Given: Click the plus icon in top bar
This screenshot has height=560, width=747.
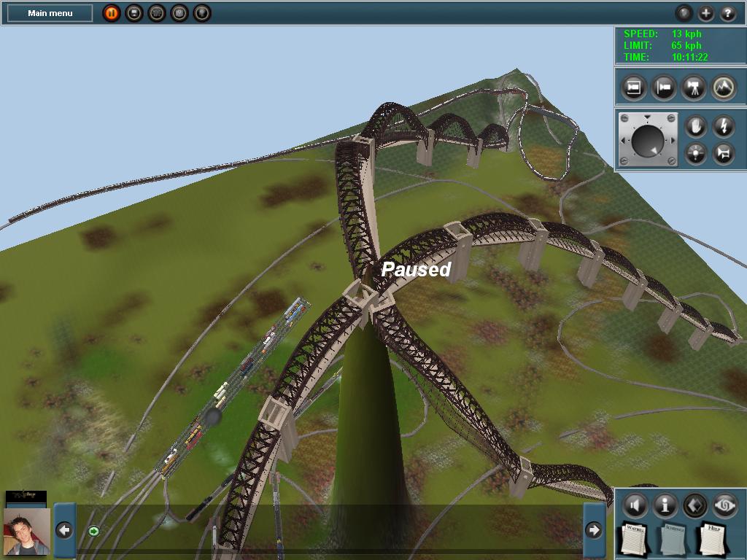Looking at the screenshot, I should (x=706, y=13).
